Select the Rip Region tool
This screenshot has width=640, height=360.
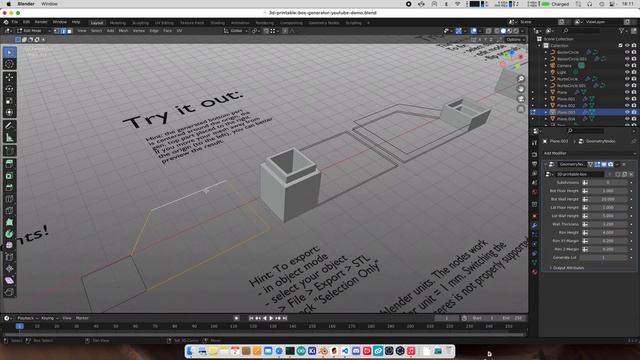[x=9, y=292]
